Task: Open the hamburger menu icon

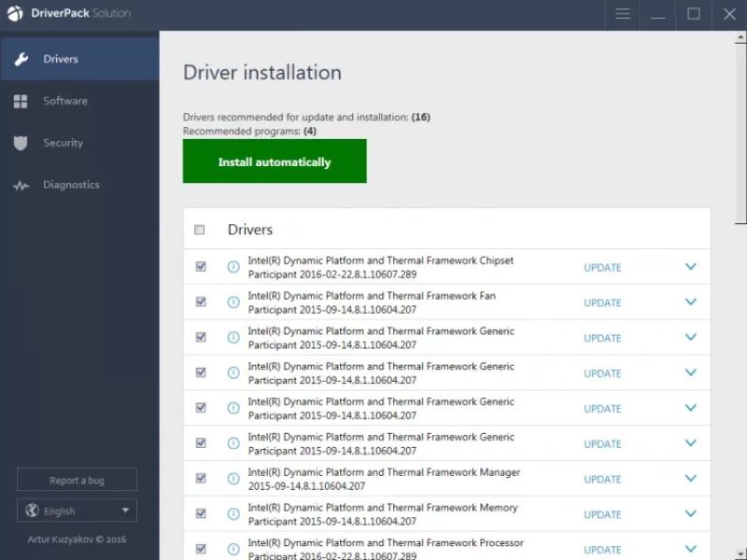Action: click(x=622, y=14)
